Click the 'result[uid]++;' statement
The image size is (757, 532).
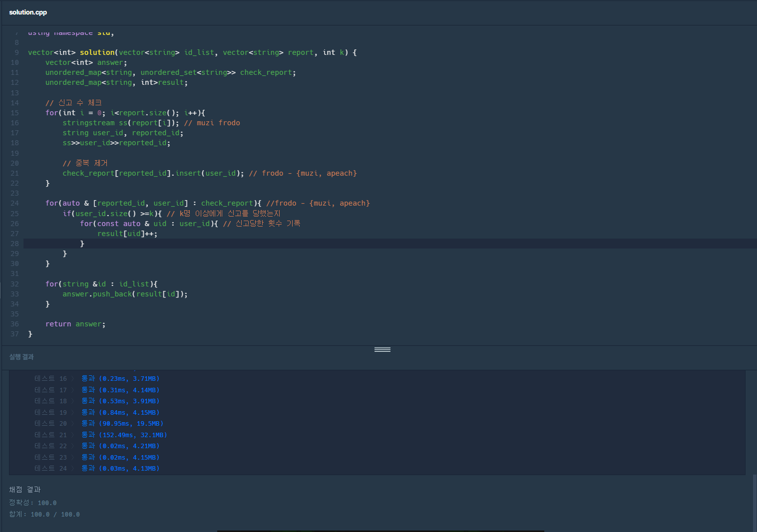coord(127,234)
